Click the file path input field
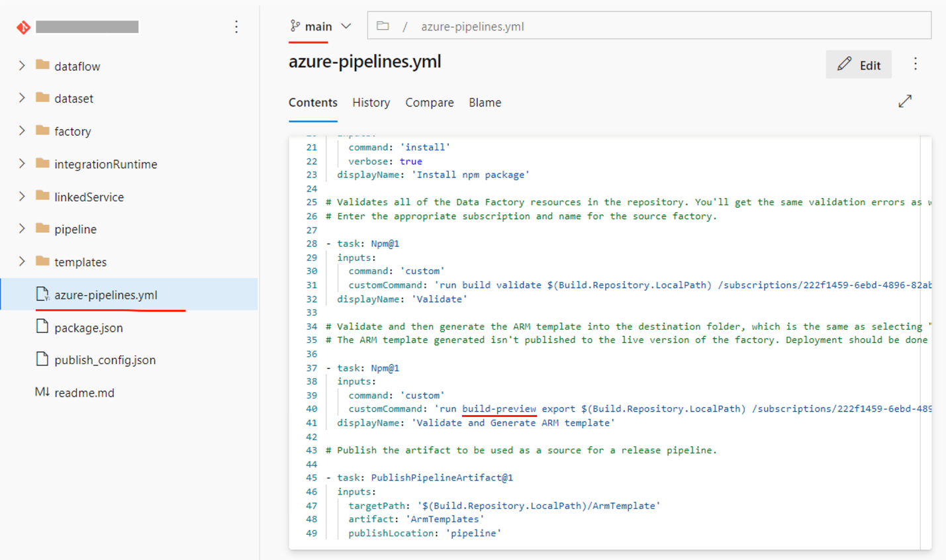The image size is (946, 560). click(x=662, y=26)
